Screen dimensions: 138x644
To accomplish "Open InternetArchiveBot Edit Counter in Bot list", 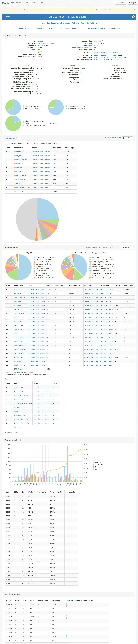I will [x=46, y=395].
